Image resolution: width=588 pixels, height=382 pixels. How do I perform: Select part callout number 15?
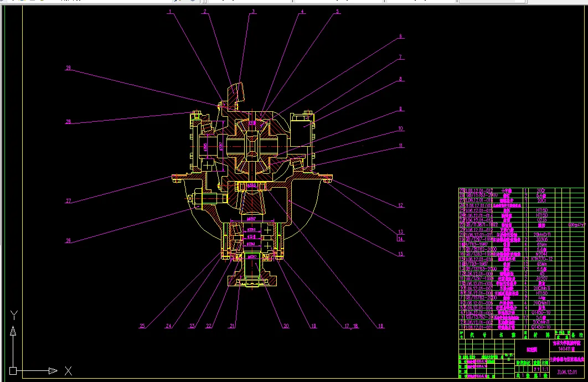click(x=400, y=254)
